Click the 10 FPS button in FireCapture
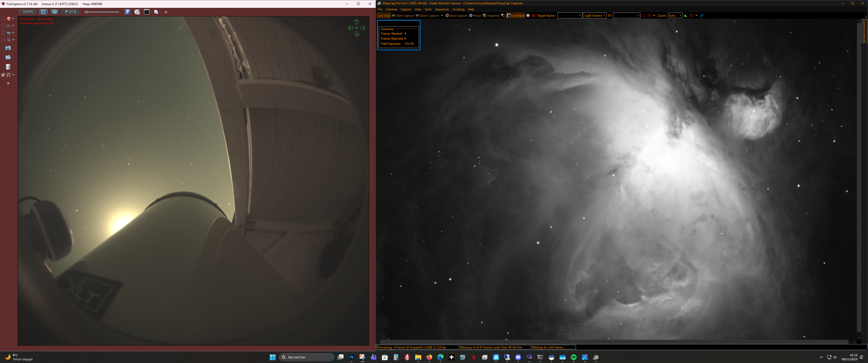The width and height of the screenshot is (868, 363). point(28,12)
